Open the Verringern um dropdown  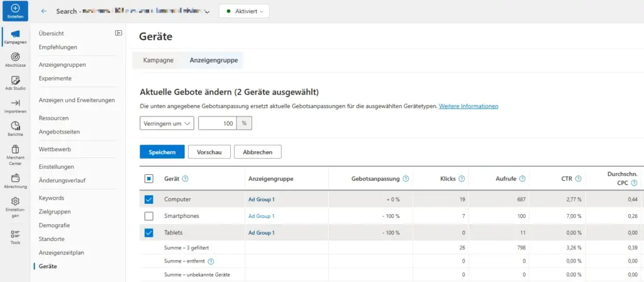point(167,123)
